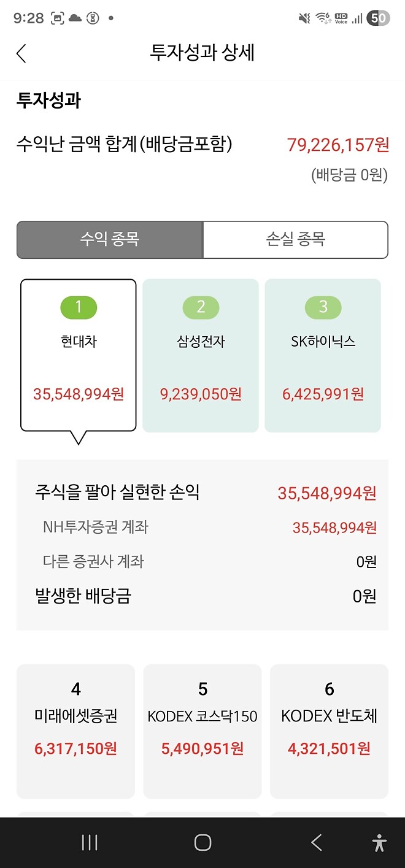Tap the HD Voice indicator icon

(342, 17)
